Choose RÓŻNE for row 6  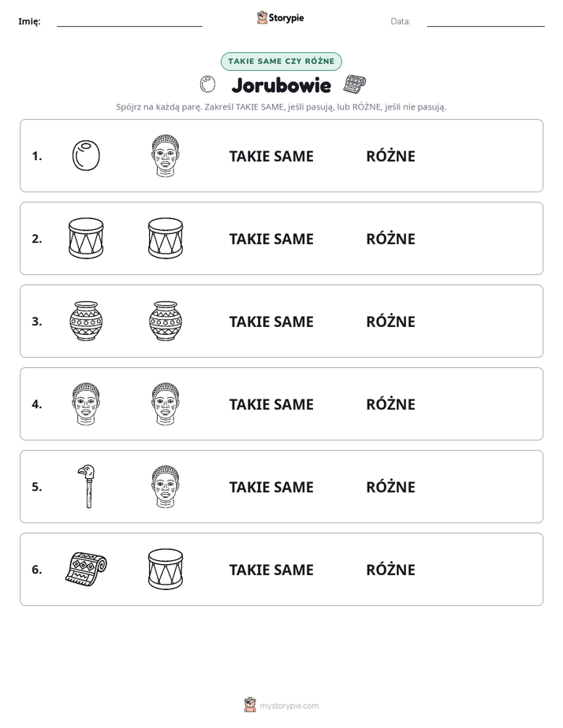pos(390,569)
